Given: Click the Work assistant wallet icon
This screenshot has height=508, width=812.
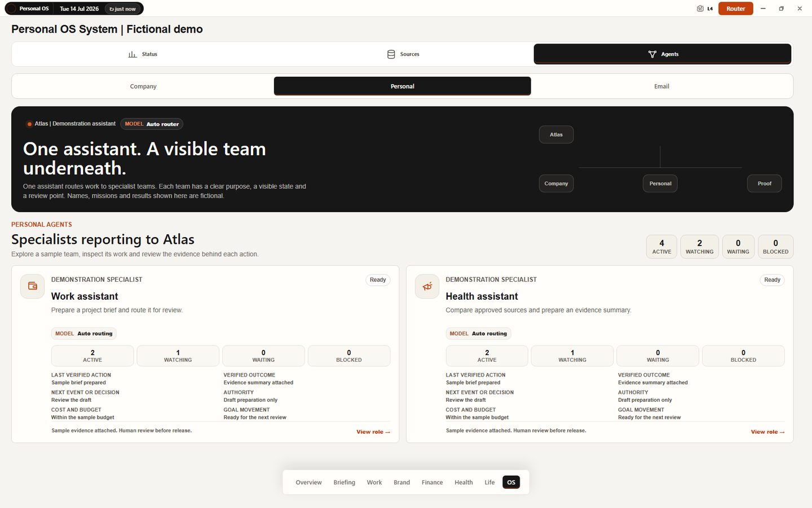Looking at the screenshot, I should coord(33,286).
